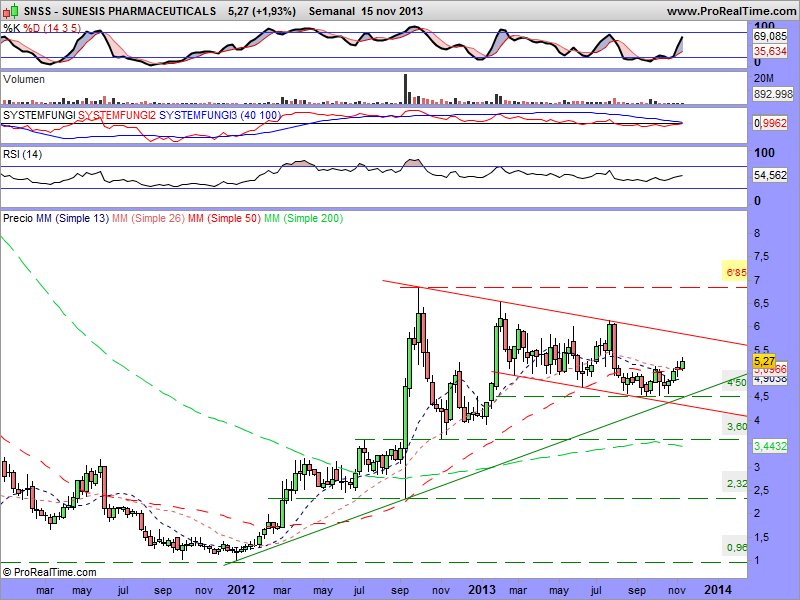Click the 4'50 support level label
The width and height of the screenshot is (800, 600).
[736, 383]
